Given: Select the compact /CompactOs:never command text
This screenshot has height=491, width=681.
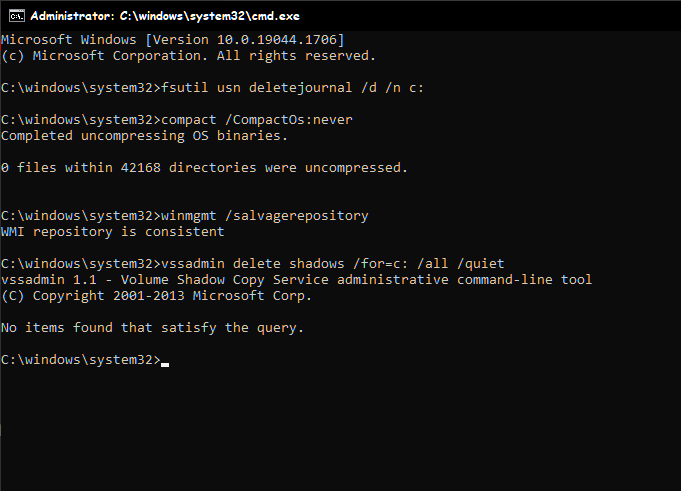Looking at the screenshot, I should pyautogui.click(x=257, y=120).
